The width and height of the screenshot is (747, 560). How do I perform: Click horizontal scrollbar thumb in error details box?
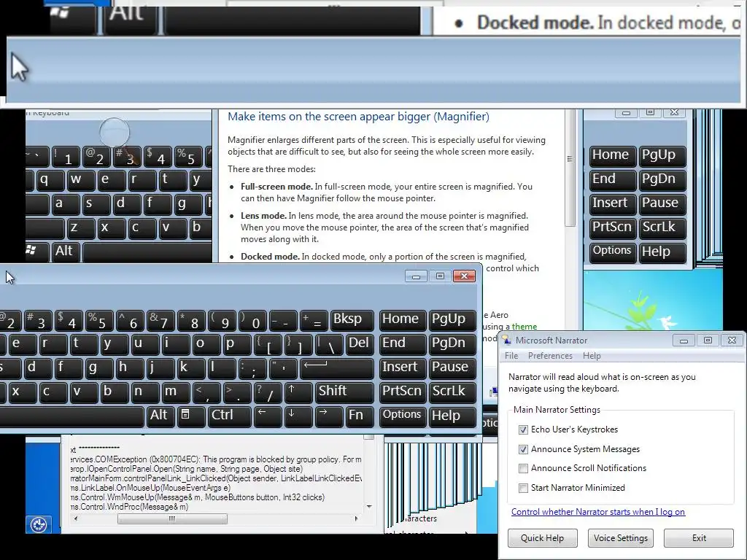coord(172,518)
